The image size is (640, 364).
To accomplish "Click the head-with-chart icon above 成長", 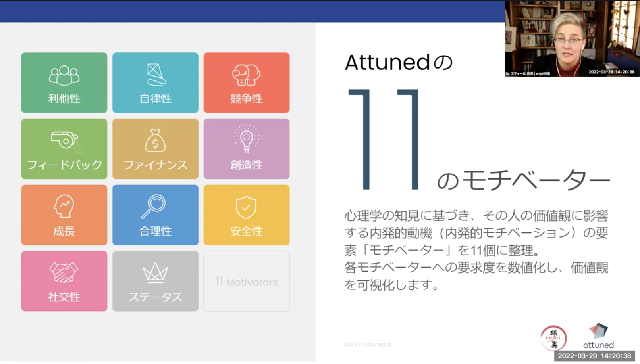I will pos(64,206).
